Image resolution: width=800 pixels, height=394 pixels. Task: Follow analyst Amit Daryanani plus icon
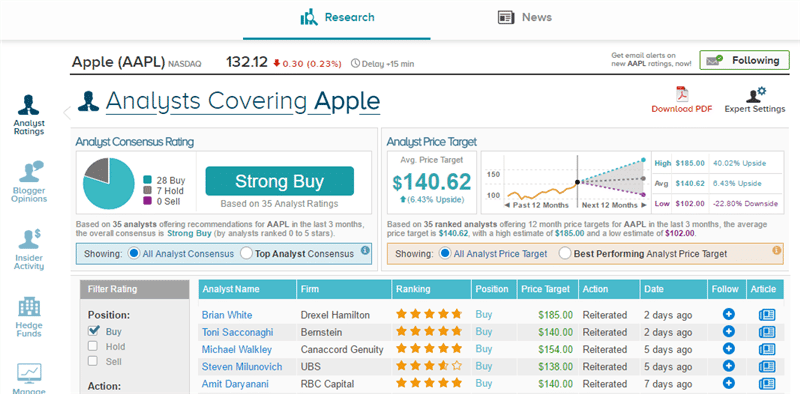(x=729, y=383)
